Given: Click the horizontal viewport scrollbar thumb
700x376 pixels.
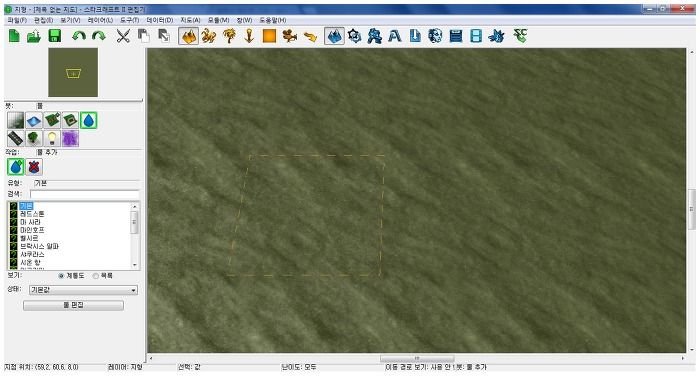Looking at the screenshot, I should tap(417, 359).
